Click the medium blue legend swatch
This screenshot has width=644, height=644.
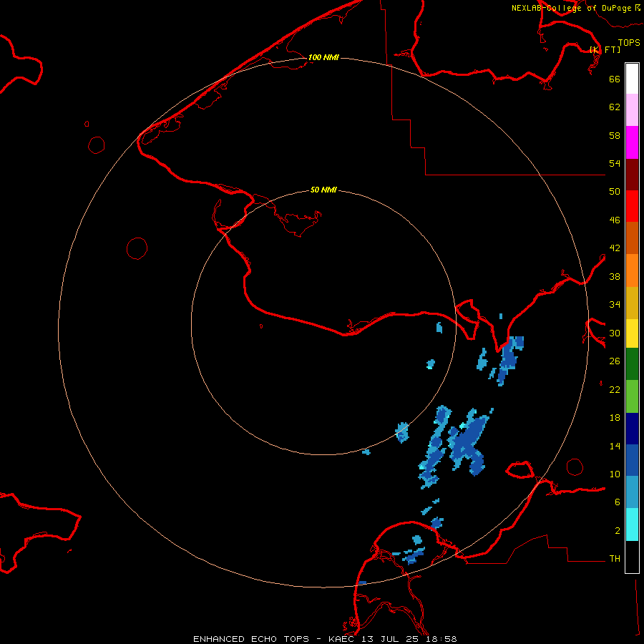coord(632,460)
